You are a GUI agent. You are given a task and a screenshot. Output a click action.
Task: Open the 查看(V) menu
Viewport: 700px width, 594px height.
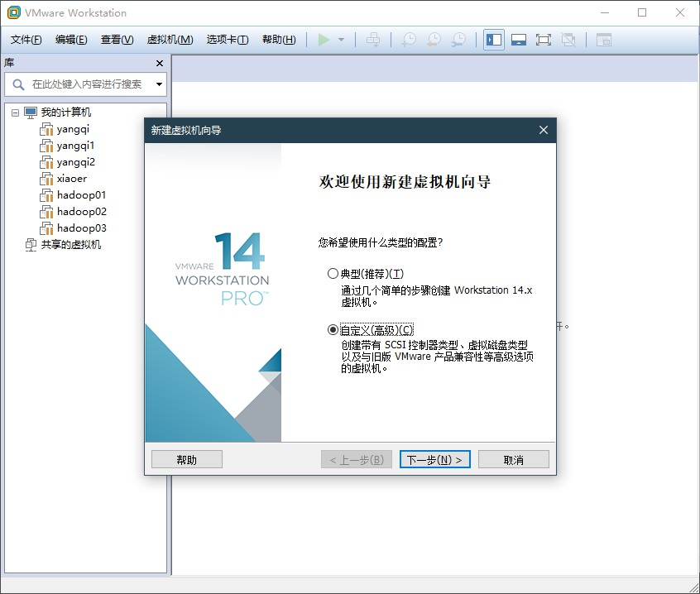click(117, 40)
